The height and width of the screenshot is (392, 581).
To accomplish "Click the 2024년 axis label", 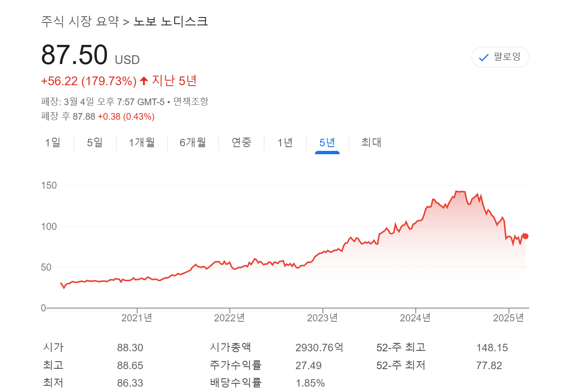I will 415,318.
